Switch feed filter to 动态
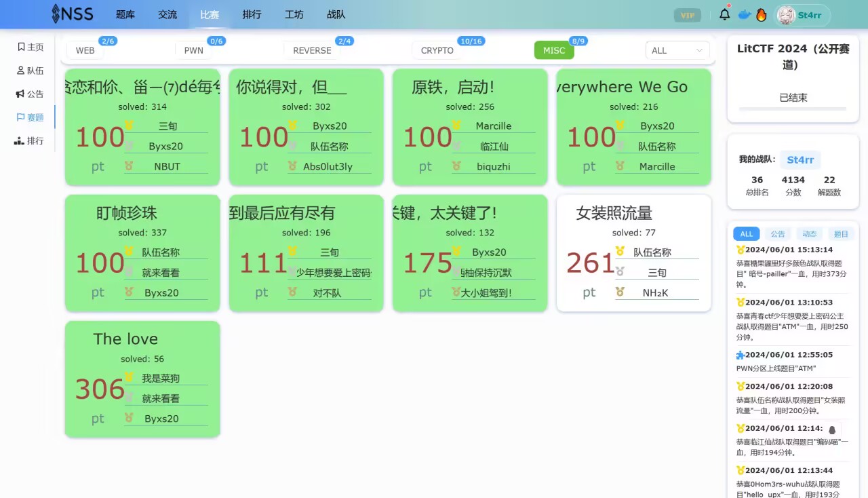This screenshot has height=498, width=868. coord(810,234)
